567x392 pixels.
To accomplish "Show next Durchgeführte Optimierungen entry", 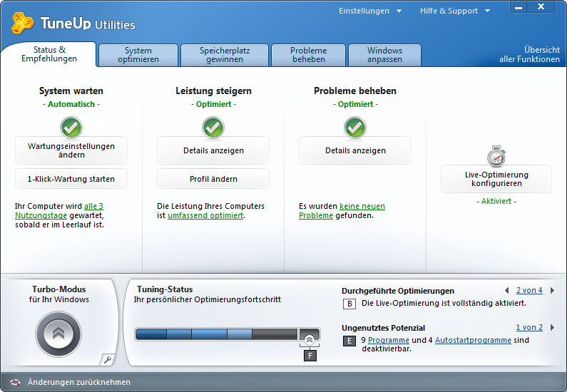I will click(x=552, y=291).
